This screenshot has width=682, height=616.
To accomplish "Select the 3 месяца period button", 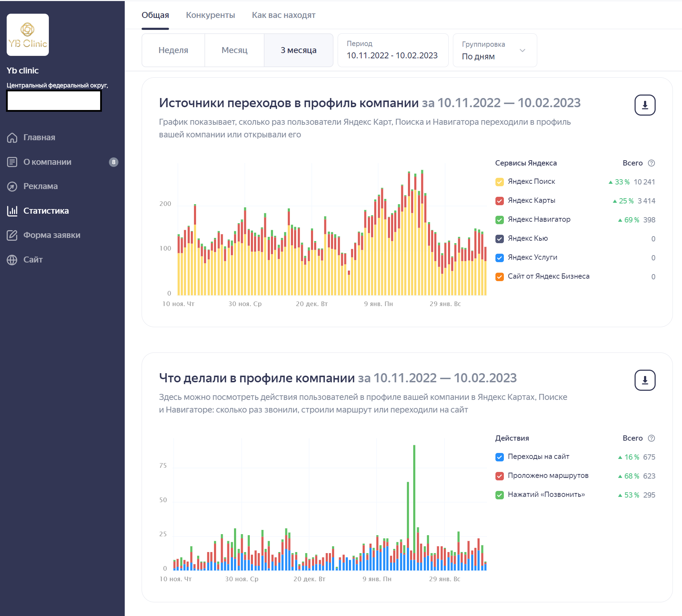I will pyautogui.click(x=299, y=50).
